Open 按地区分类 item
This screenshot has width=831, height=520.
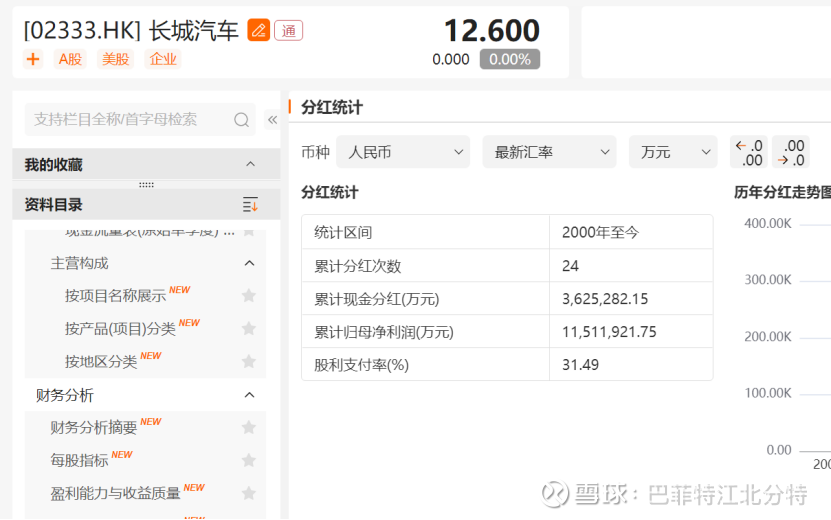click(x=101, y=362)
